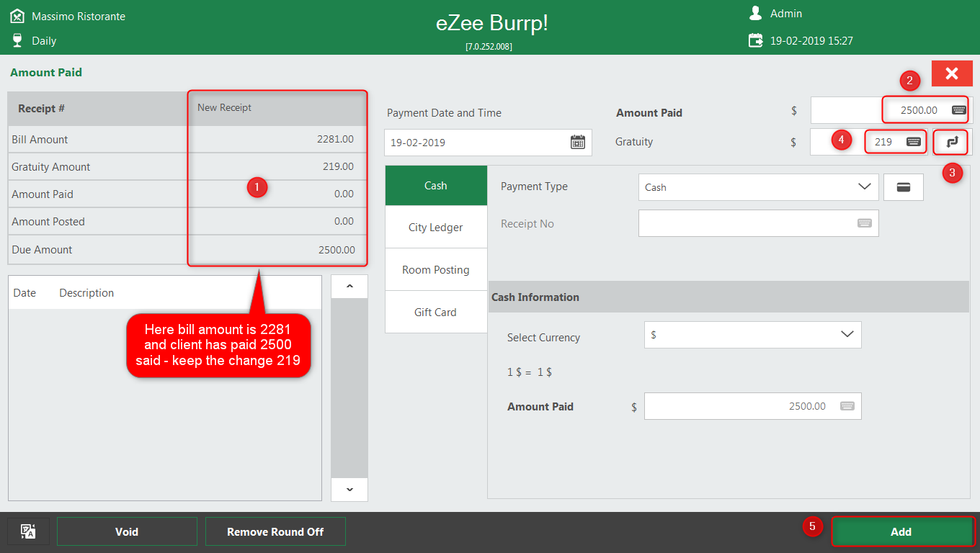This screenshot has width=980, height=553.
Task: Open the keyboard icon in Cash Information Amount Paid
Action: 847,406
